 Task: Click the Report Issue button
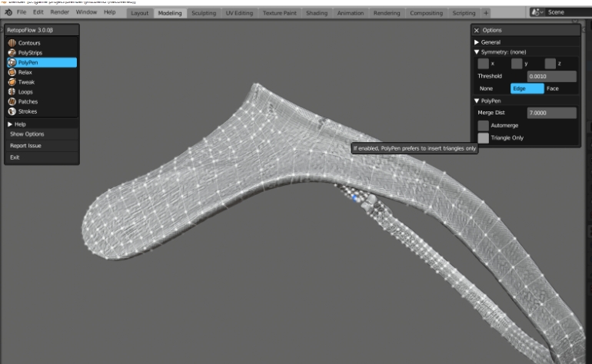point(25,145)
